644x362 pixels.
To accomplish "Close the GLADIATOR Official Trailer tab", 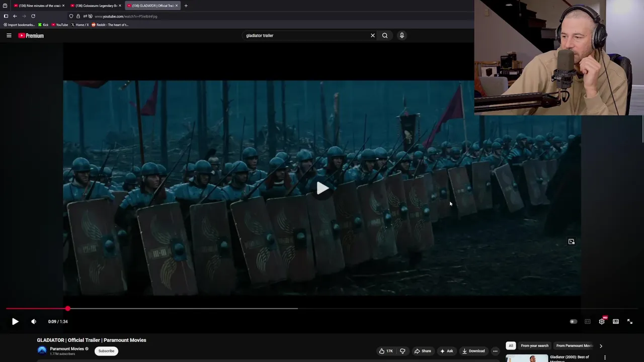I will [176, 6].
